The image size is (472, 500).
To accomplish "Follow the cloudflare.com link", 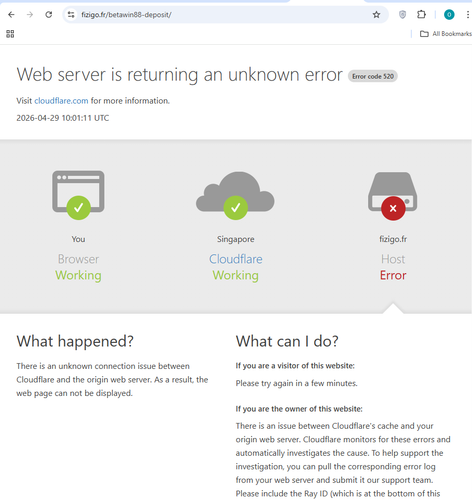I will click(61, 101).
